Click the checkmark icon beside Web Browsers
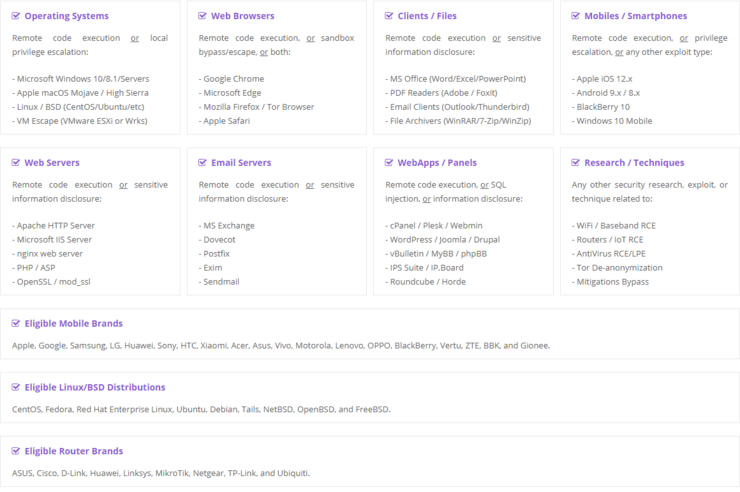This screenshot has height=492, width=740. pos(203,16)
